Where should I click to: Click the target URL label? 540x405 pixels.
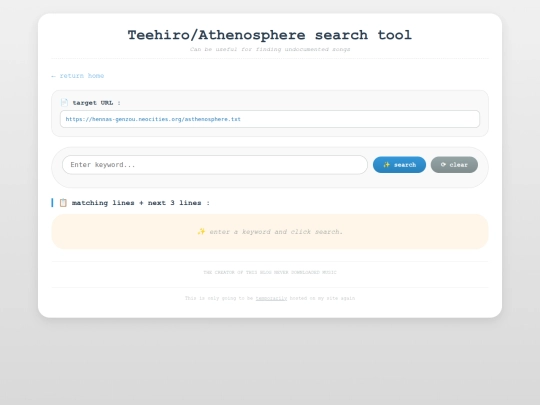coord(96,103)
